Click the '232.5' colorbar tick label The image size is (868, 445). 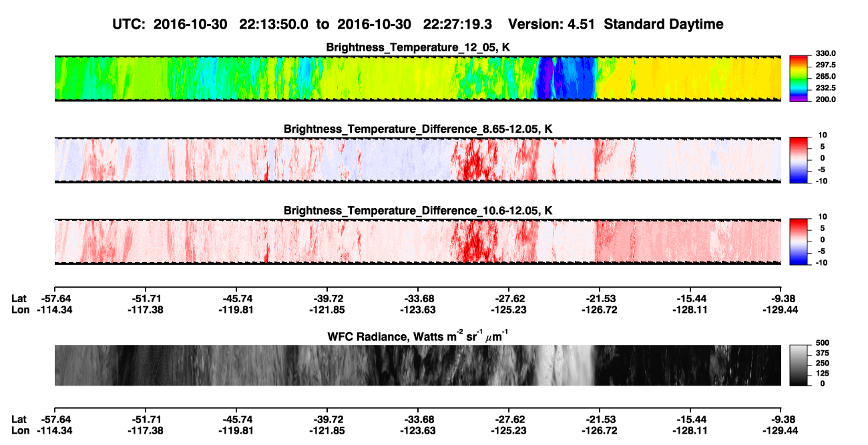pos(826,87)
